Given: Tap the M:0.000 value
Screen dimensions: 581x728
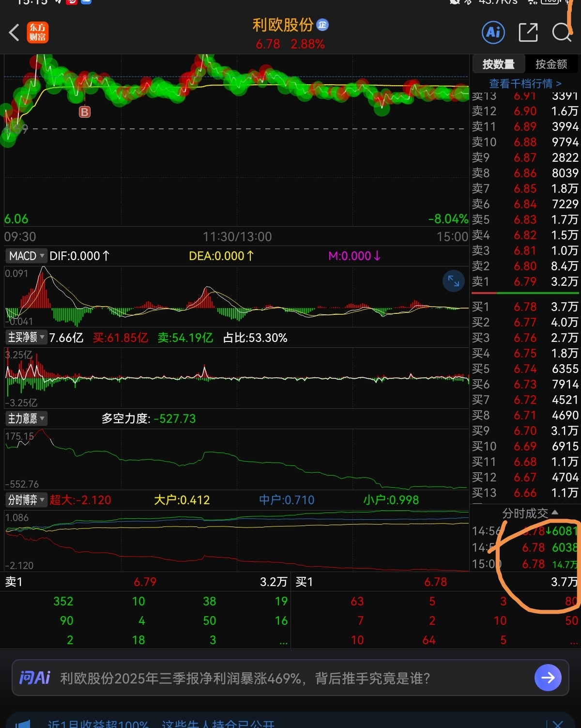Looking at the screenshot, I should [x=354, y=256].
